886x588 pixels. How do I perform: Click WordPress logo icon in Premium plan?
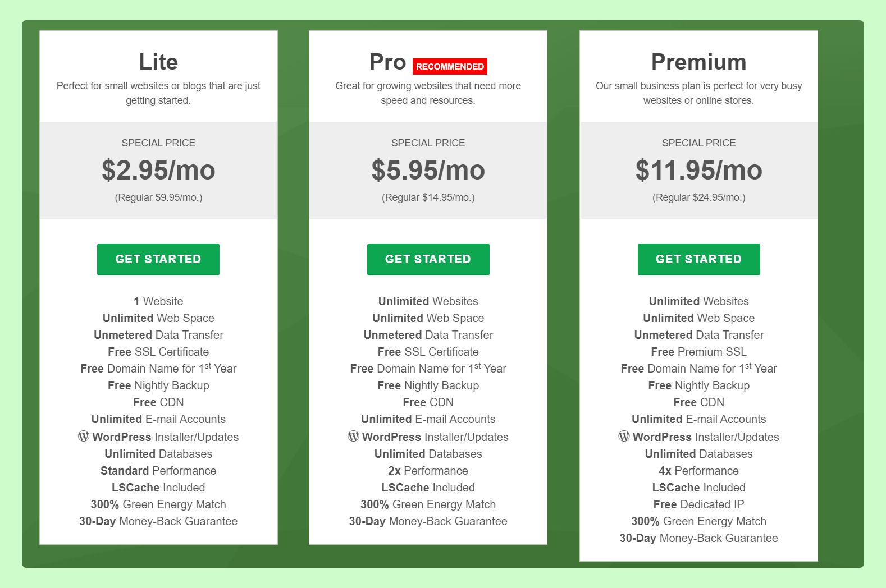[x=624, y=437]
